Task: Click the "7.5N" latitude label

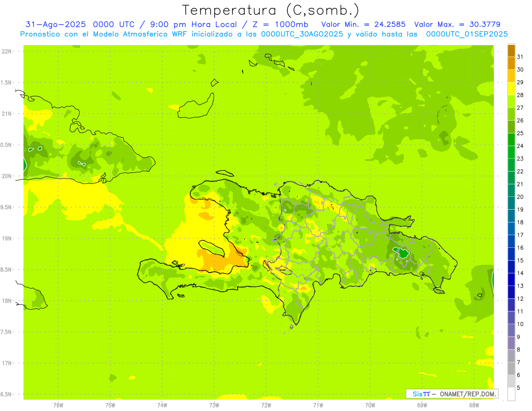Action: coord(7,332)
